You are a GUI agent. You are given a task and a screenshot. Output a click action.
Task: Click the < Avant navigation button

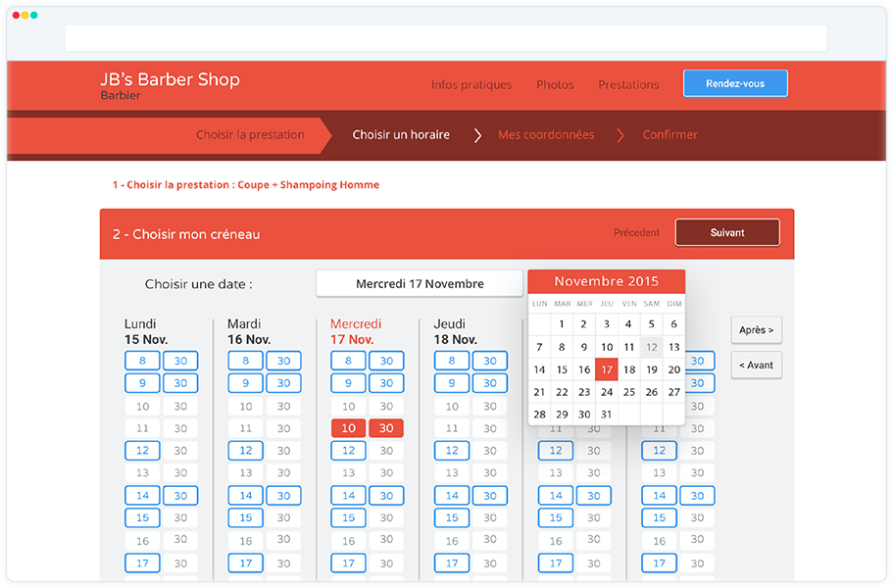tap(756, 366)
